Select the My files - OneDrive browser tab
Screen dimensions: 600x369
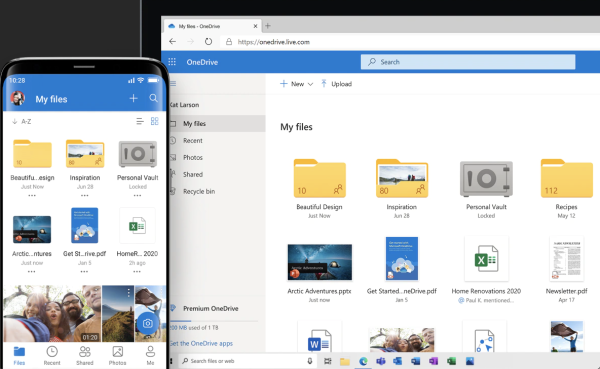tap(213, 26)
